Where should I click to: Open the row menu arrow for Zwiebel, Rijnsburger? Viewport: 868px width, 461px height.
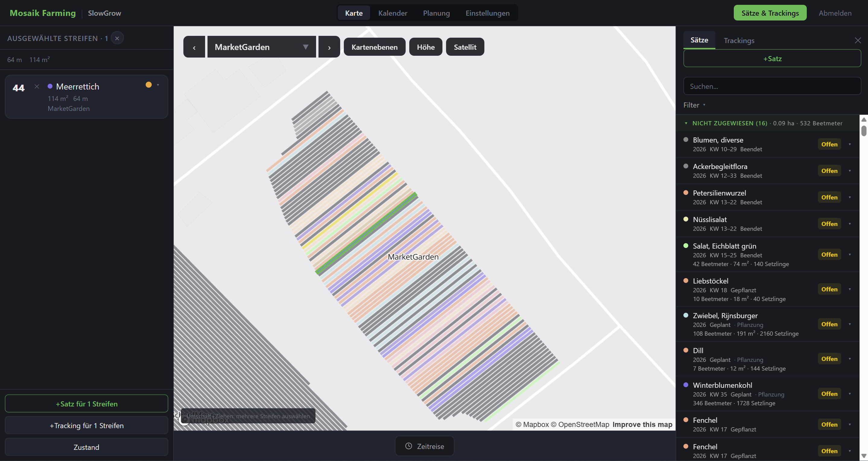pyautogui.click(x=850, y=324)
